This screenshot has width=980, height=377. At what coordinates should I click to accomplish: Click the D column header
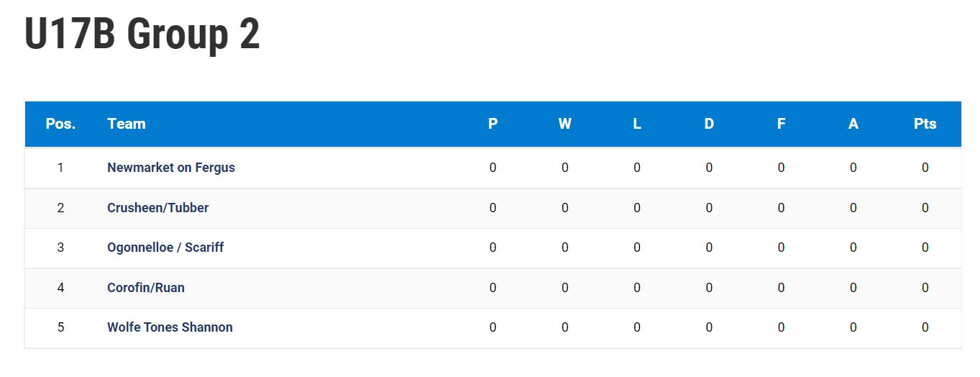tap(709, 124)
